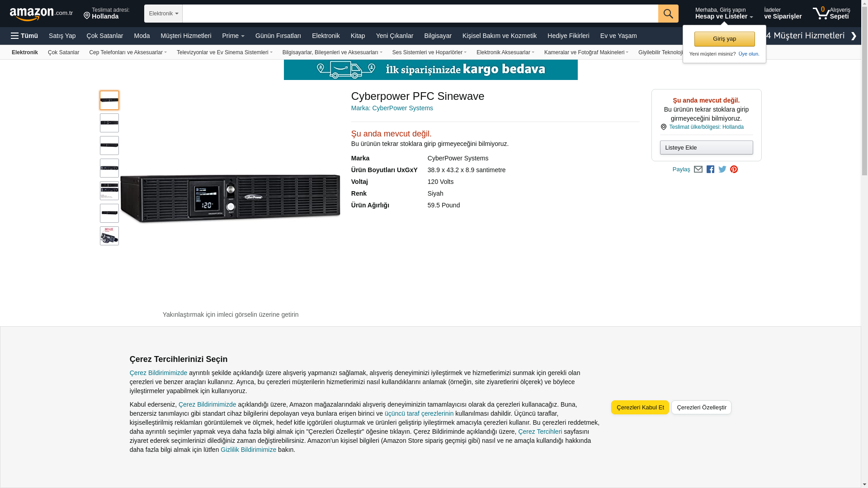Screen dimensions: 868x488
Task: Click the Amazon.com.tr logo
Action: (x=41, y=14)
